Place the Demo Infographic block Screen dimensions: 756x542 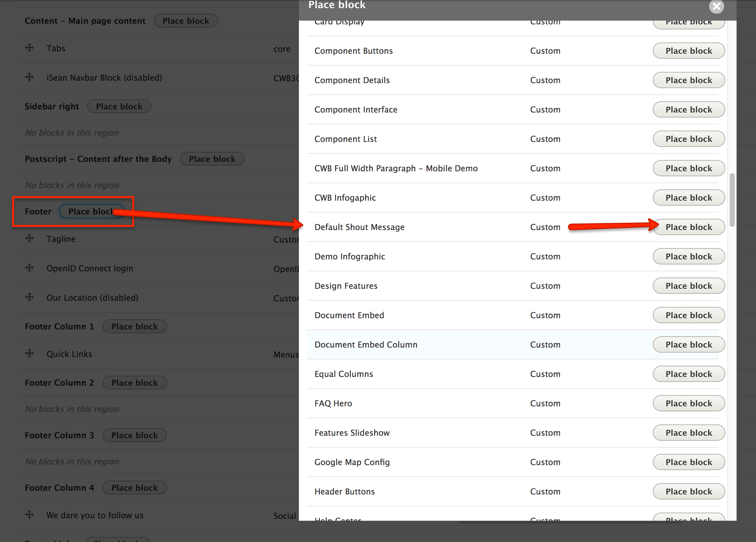(x=689, y=256)
